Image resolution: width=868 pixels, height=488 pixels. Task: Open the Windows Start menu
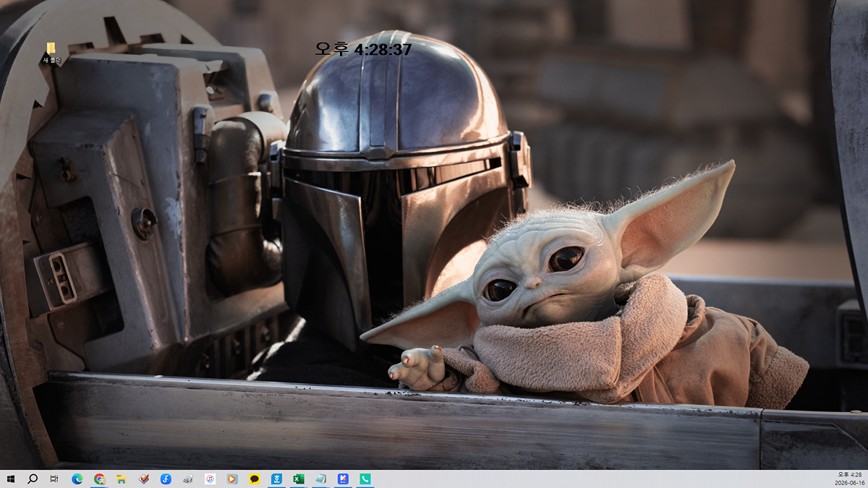pos(11,479)
